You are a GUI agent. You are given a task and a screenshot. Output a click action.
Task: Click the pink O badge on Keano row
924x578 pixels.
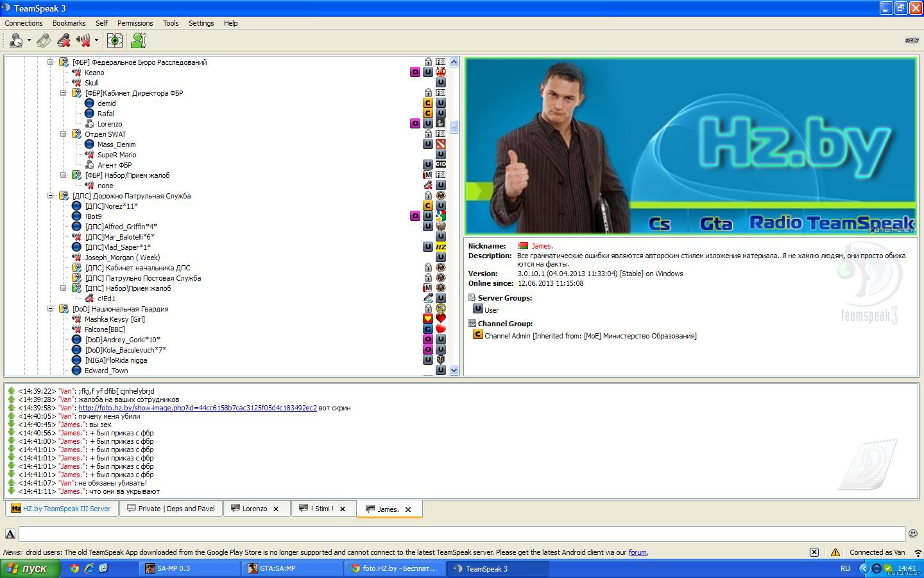pos(415,72)
